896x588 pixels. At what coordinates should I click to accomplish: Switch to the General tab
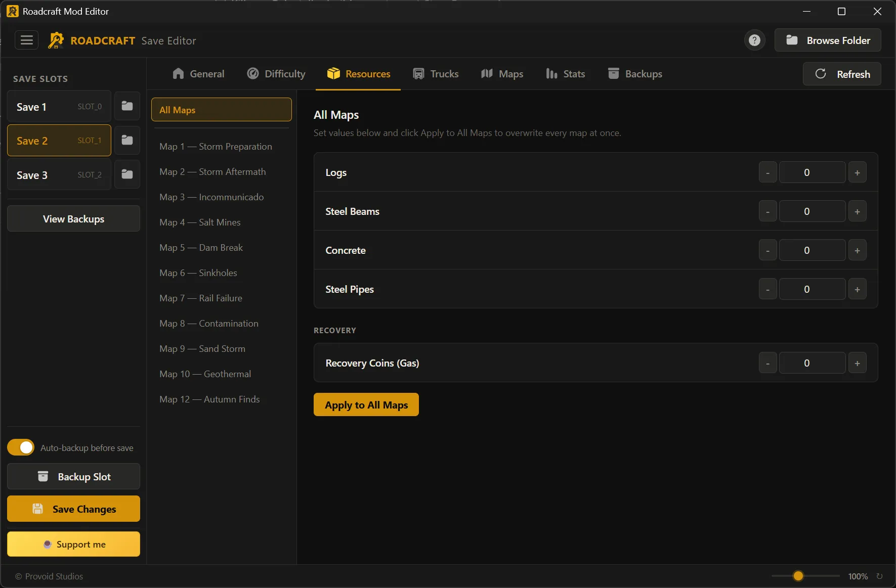198,74
